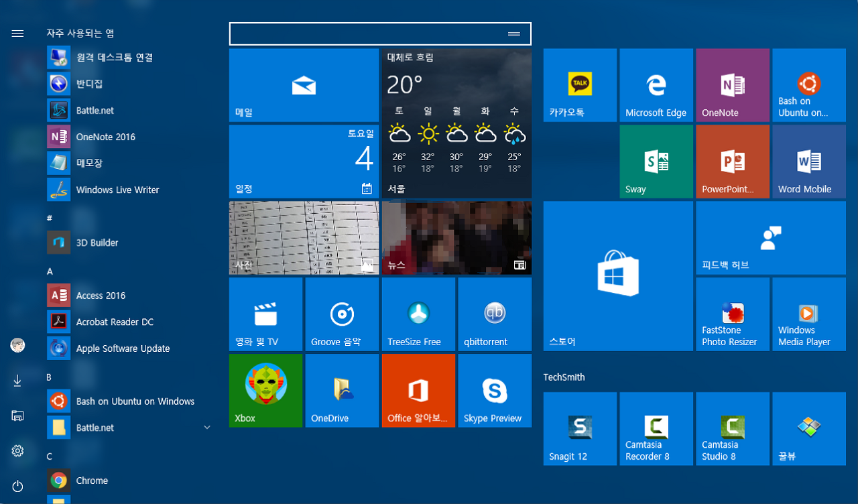The height and width of the screenshot is (504, 858).
Task: Open Windows Media Player tile
Action: 809,314
